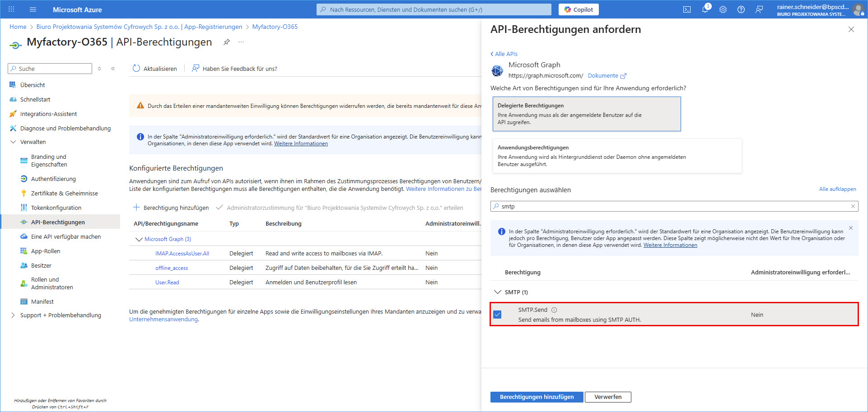Open offline_access permission link
This screenshot has height=412, width=868.
pos(172,268)
